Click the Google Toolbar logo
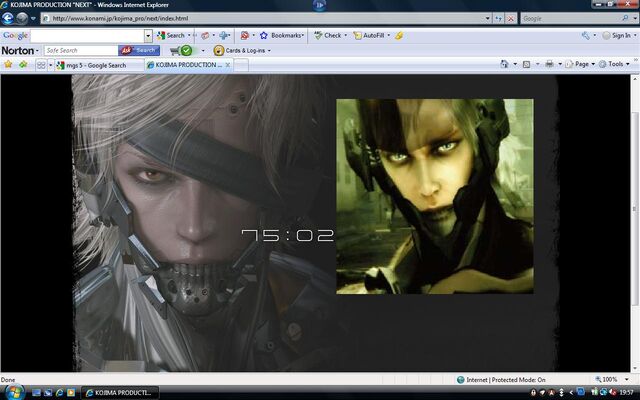The height and width of the screenshot is (400, 640). [x=15, y=36]
